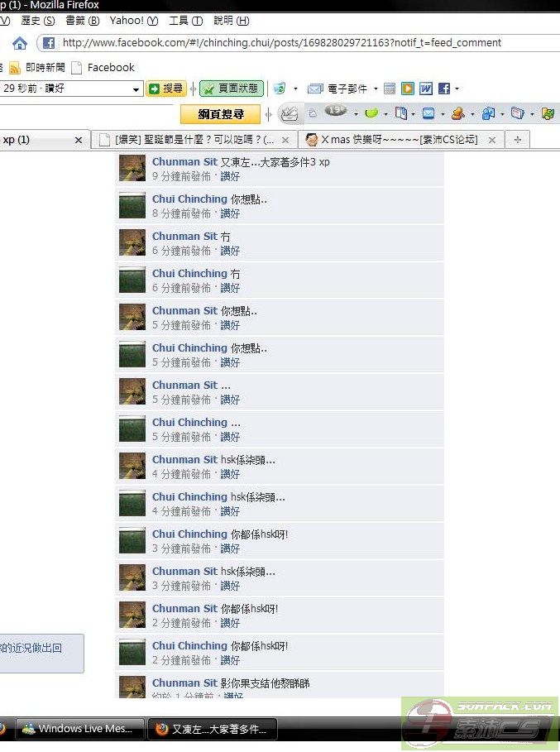Open the calculator icon in toolbar

pyautogui.click(x=390, y=89)
